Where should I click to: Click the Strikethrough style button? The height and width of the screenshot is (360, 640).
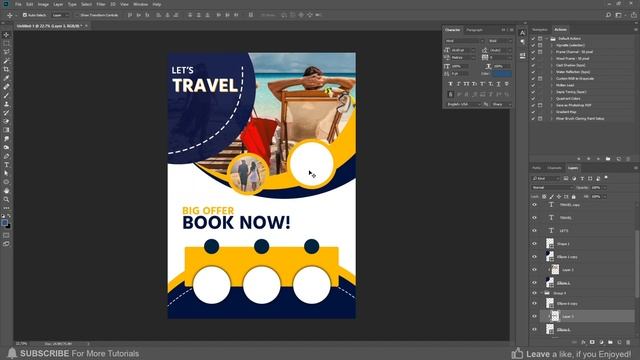coord(507,84)
